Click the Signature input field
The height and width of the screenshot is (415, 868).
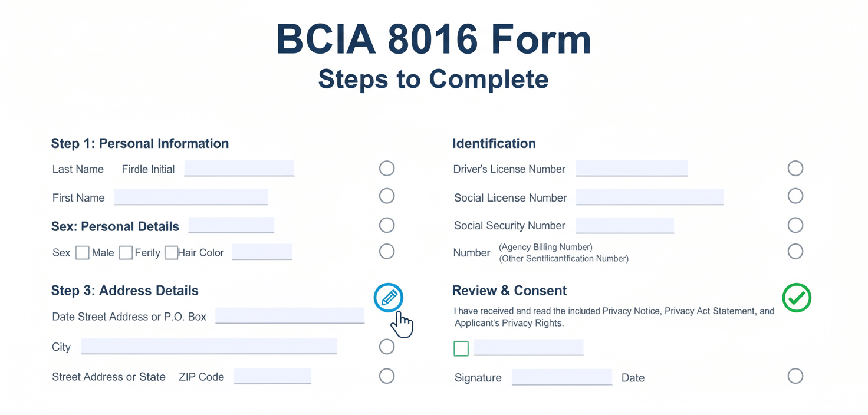click(x=561, y=377)
